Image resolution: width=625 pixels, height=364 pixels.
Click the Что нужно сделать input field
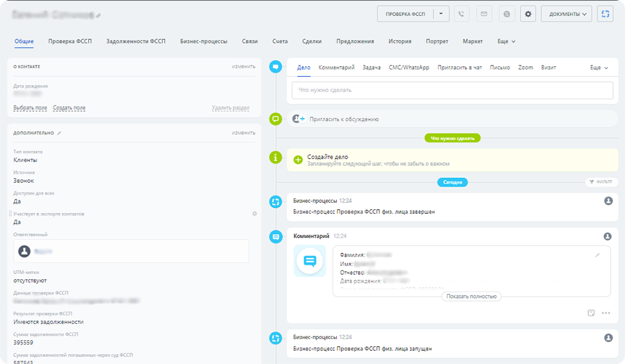[452, 90]
